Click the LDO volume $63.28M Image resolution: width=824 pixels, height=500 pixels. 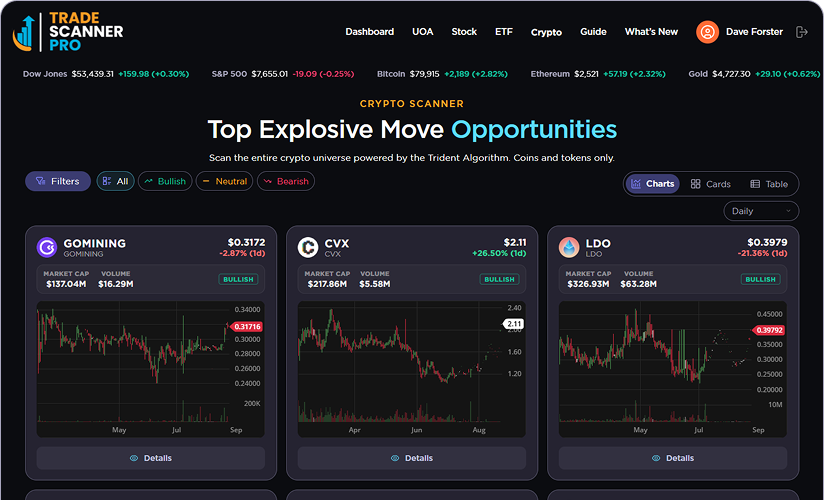638,284
